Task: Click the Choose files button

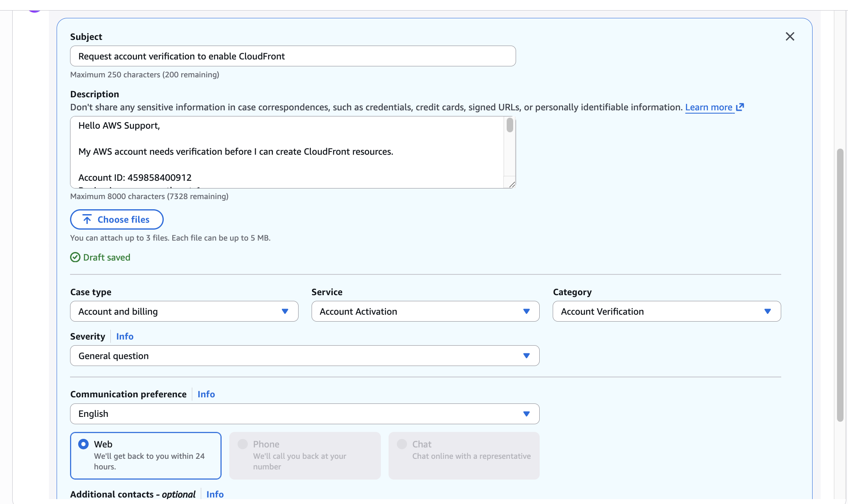Action: click(x=117, y=219)
